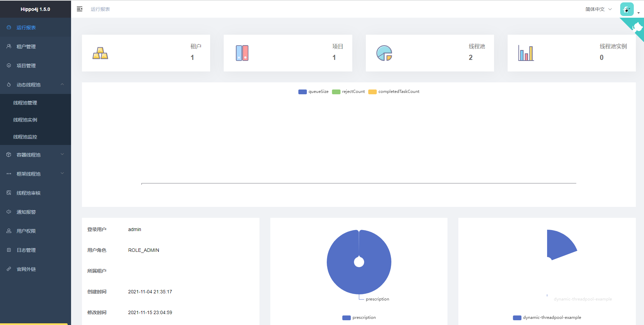Click the GitHub corner octocat icon
Viewport: 644px width, 325px height.
tap(637, 27)
